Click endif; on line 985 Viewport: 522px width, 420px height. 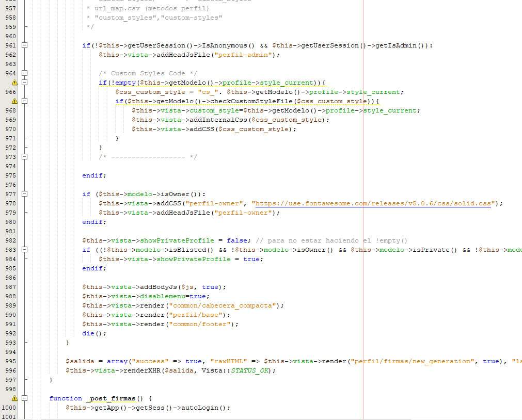click(x=94, y=268)
